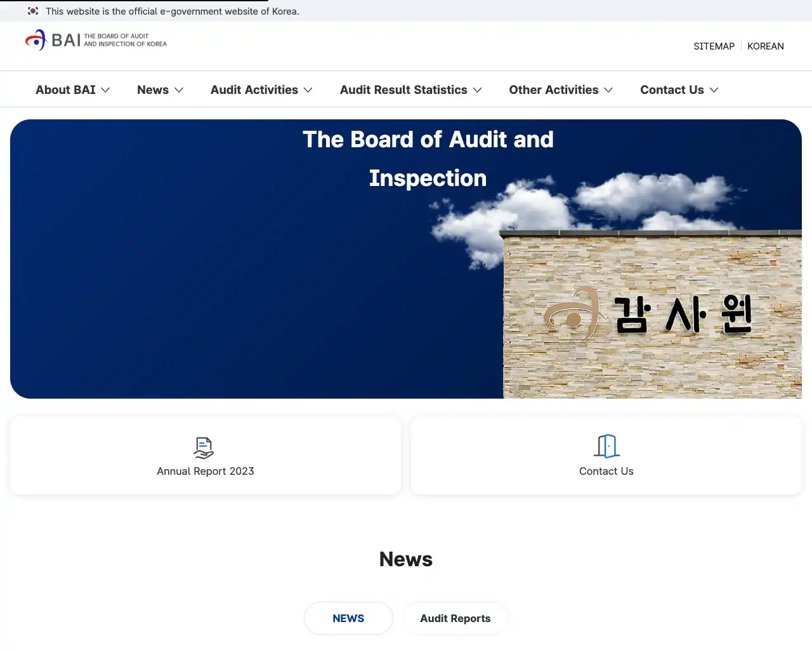
Task: Expand the News menu chevron
Action: (179, 90)
